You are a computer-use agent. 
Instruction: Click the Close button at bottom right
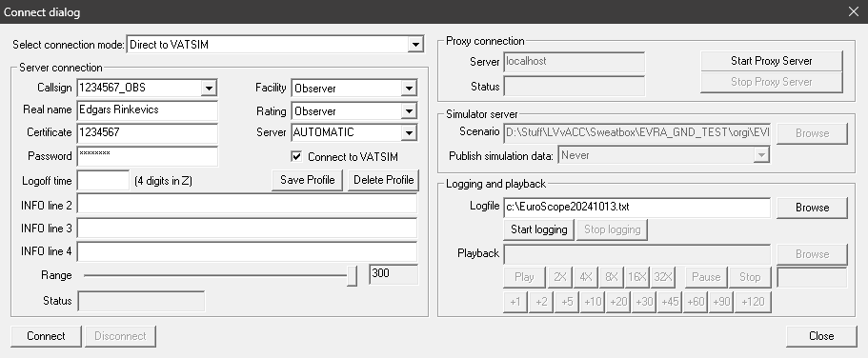coord(821,336)
